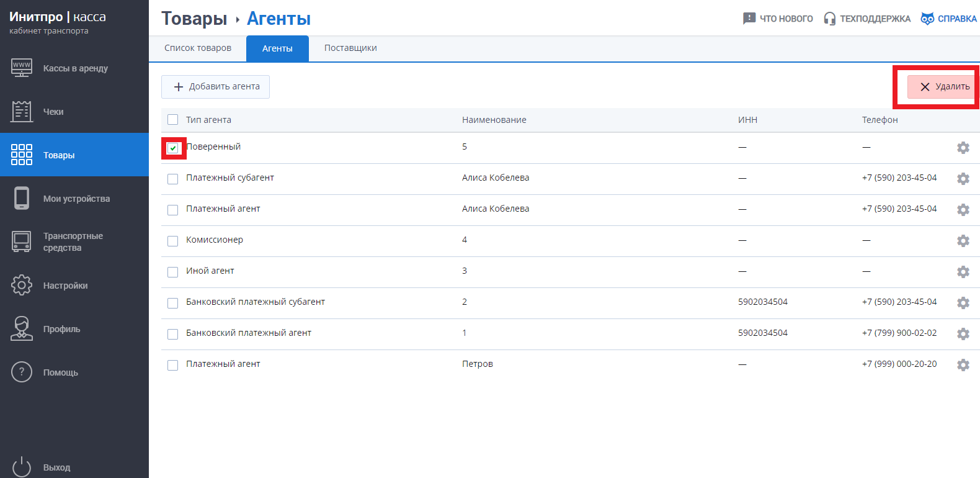Click the Помощь question mark icon
Viewport: 980px width, 478px height.
coord(22,372)
